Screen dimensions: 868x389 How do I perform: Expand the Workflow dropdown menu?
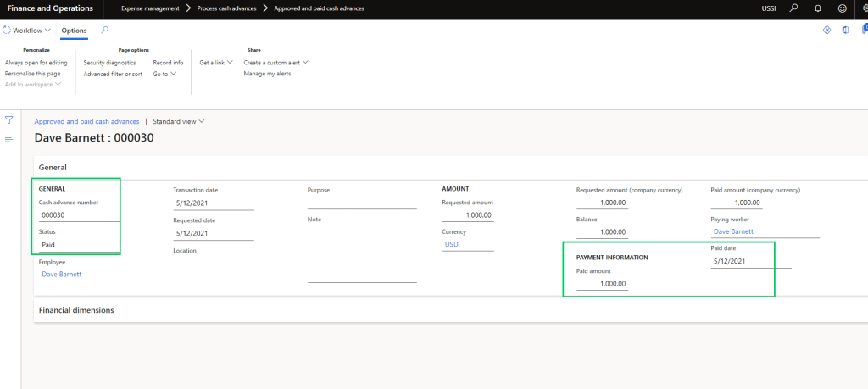pyautogui.click(x=27, y=31)
